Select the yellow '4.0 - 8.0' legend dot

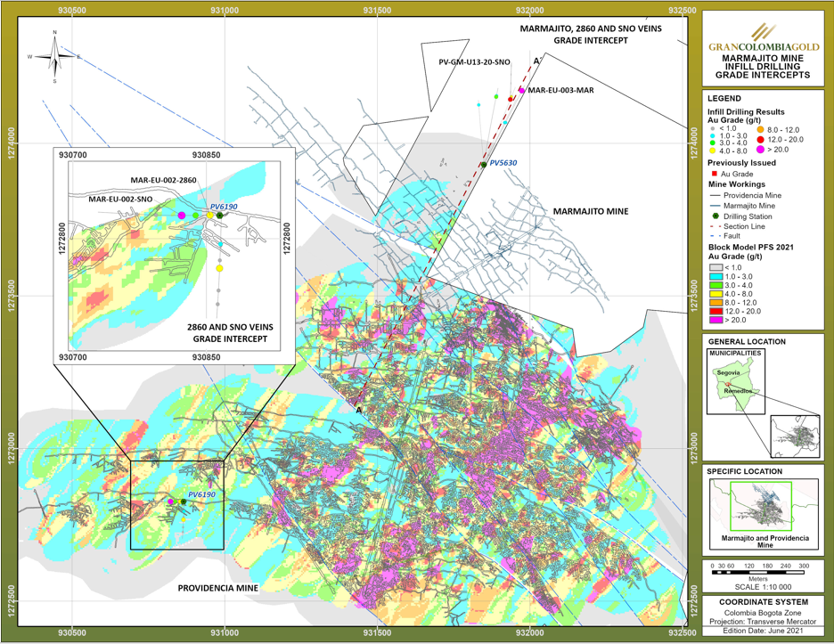tap(712, 151)
